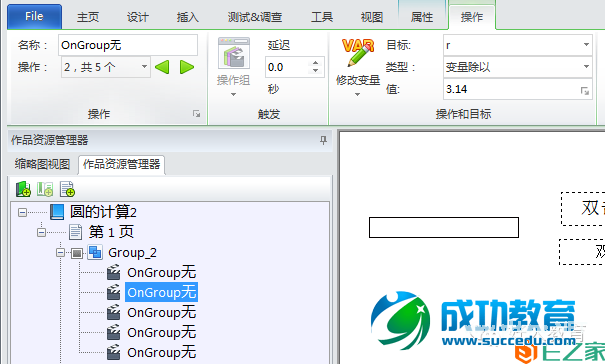Select the fifth OnGroup无 action in tree

pyautogui.click(x=162, y=352)
